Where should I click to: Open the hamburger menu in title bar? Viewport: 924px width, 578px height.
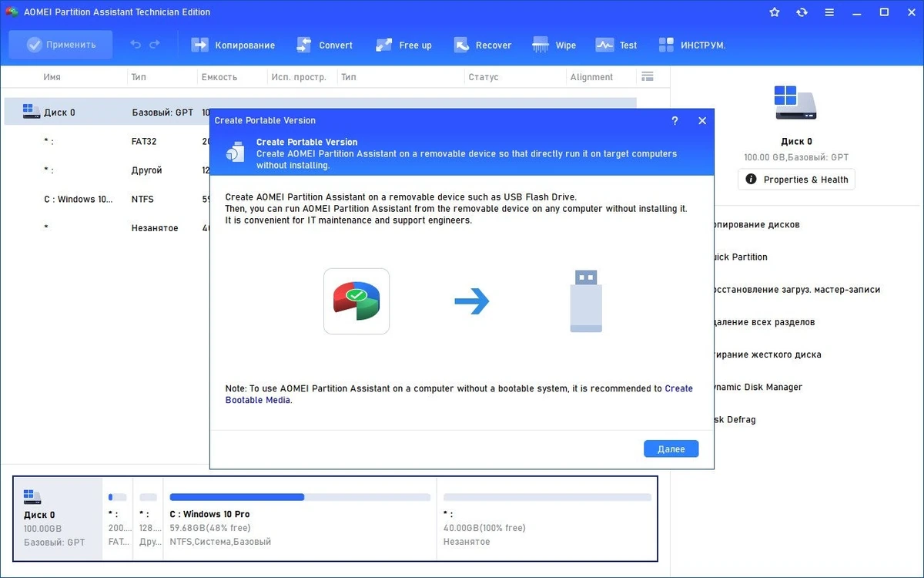(830, 12)
